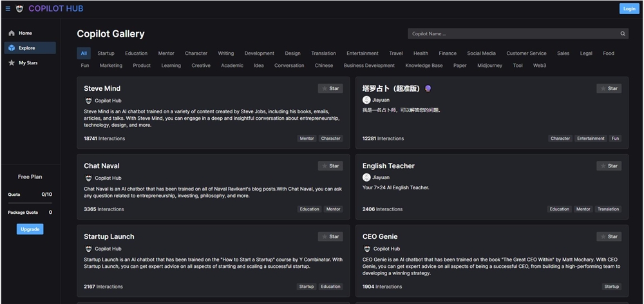Click Jiayuan avatar under English Teacher
644x304 pixels.
(x=366, y=177)
